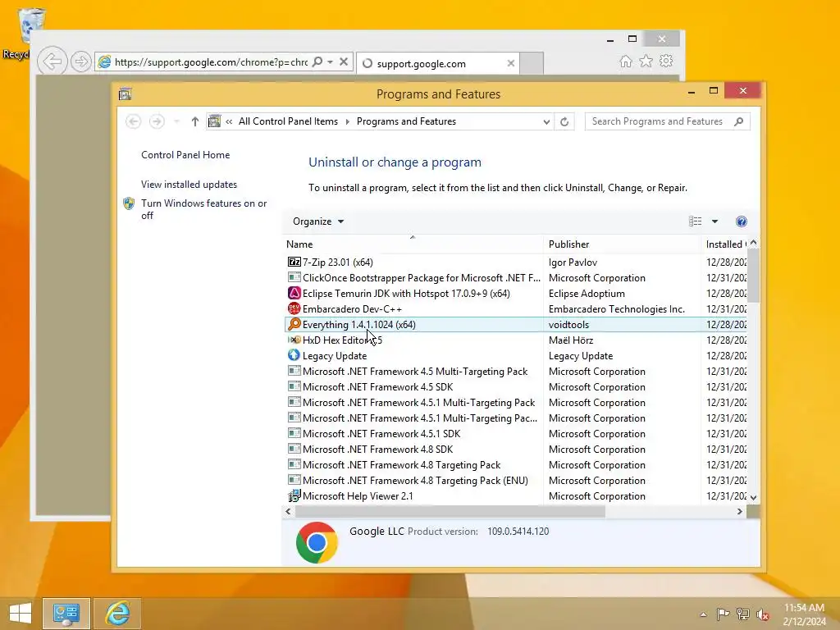Viewport: 840px width, 630px height.
Task: Click the forward arrow in Programs and Features
Action: click(157, 121)
